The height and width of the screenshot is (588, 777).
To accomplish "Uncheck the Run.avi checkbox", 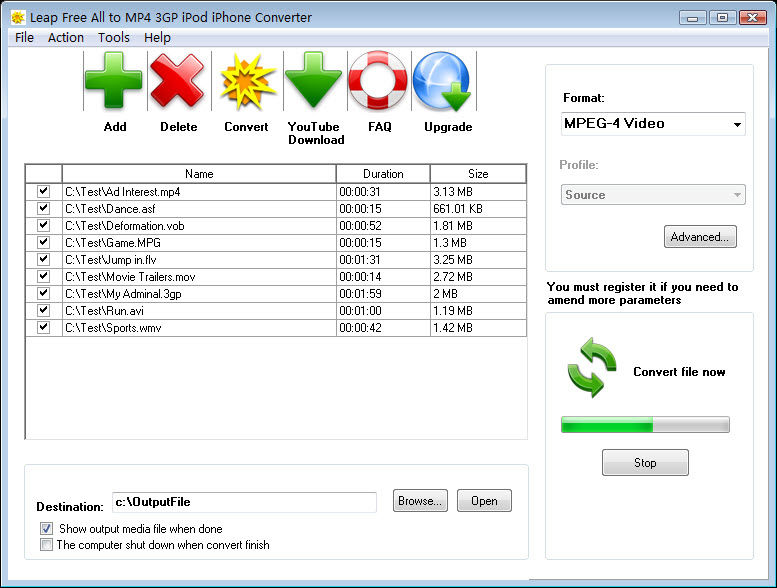I will click(44, 311).
